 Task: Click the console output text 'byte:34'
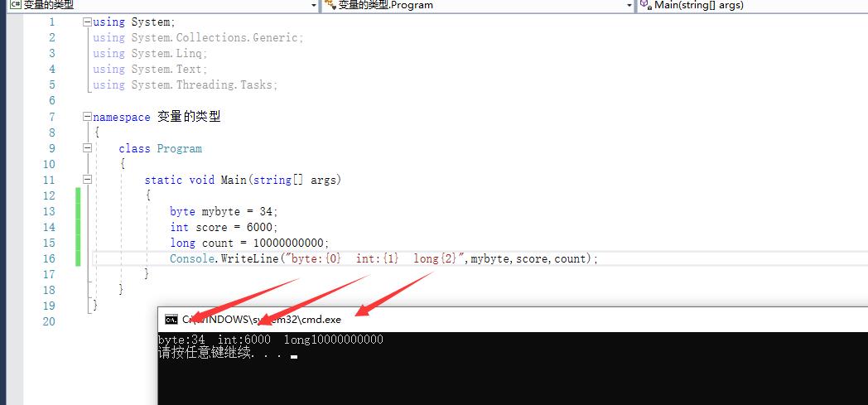coord(181,340)
